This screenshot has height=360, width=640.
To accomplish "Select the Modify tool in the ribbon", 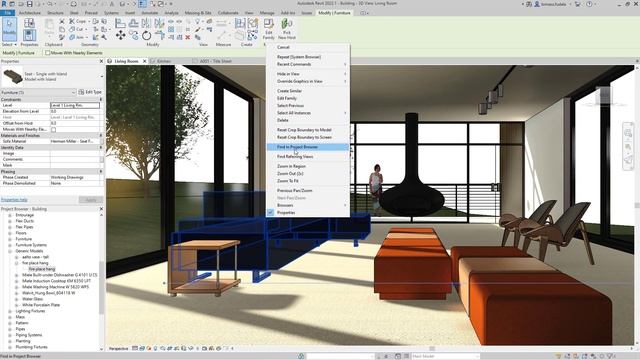I will tap(9, 28).
